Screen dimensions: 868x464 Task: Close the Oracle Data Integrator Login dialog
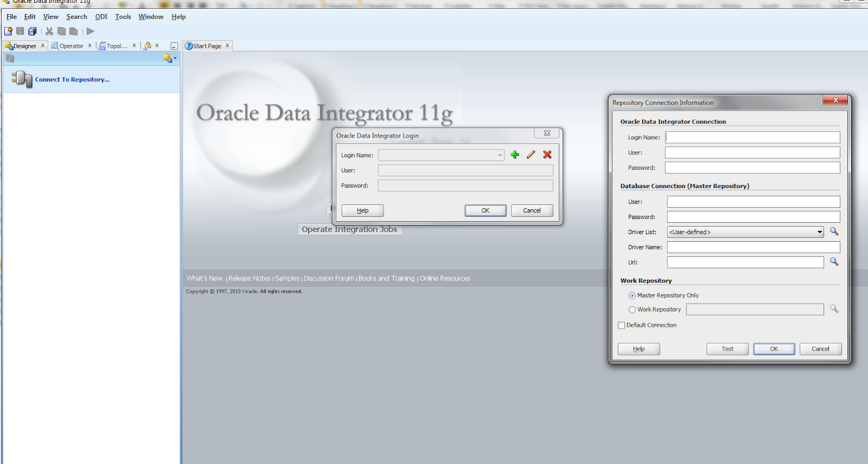547,133
